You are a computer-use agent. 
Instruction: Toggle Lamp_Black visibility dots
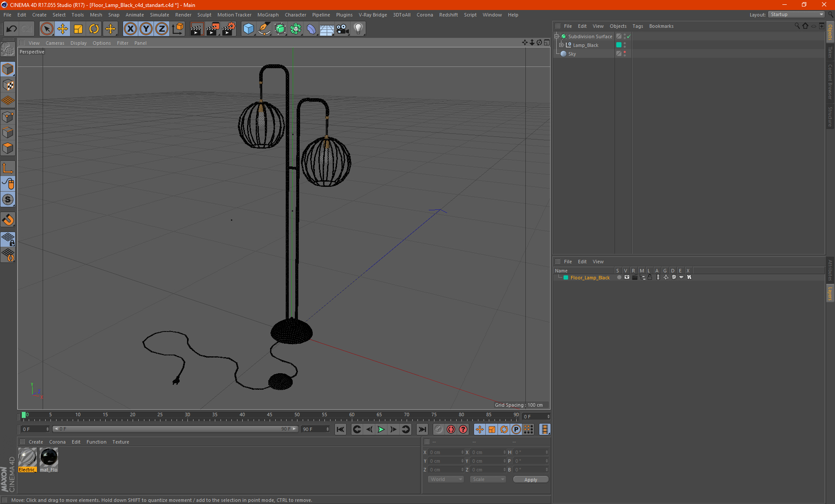pos(625,45)
